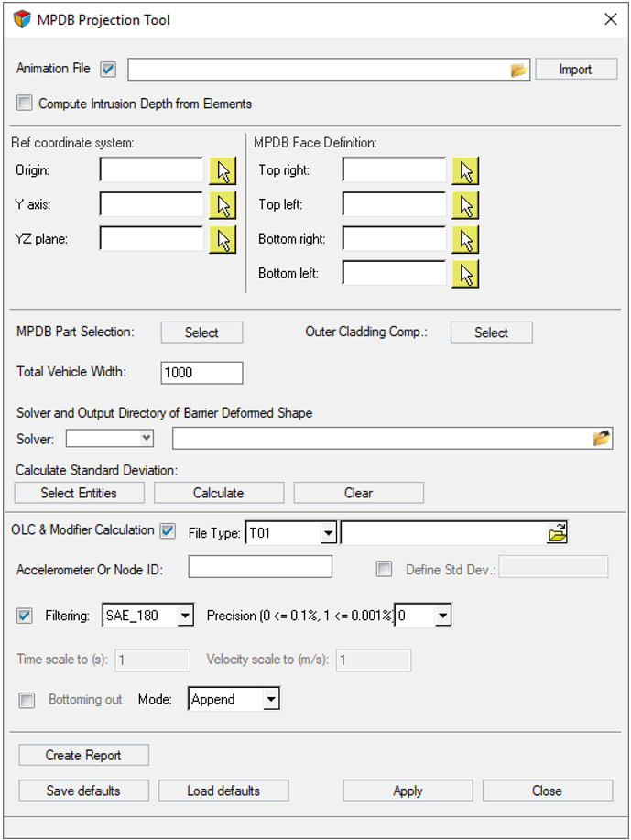Image resolution: width=631 pixels, height=840 pixels.
Task: Click the Accelerometer Or Node ID field
Action: point(260,568)
